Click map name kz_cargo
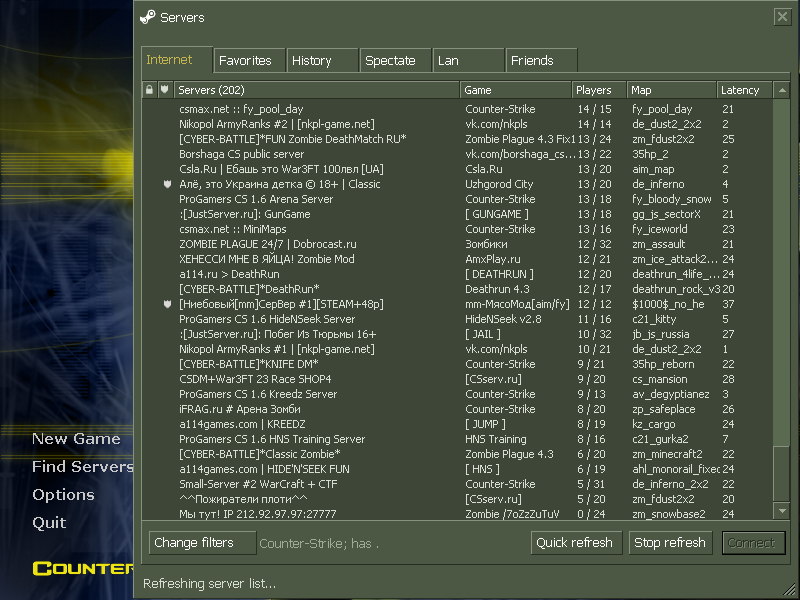The height and width of the screenshot is (600, 800). (654, 424)
